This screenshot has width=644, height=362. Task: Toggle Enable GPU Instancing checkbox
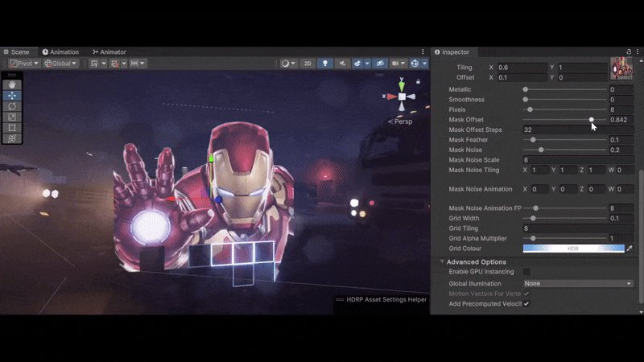click(526, 272)
